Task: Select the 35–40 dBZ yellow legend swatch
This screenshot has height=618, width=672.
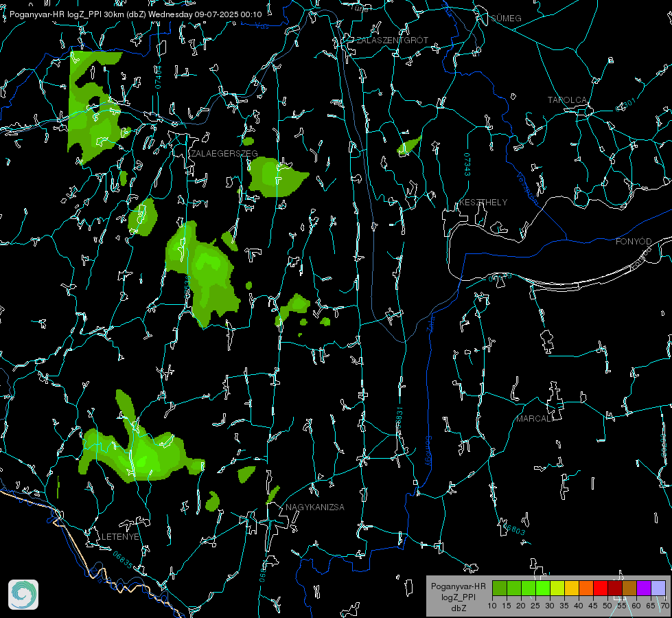Action: pos(572,588)
